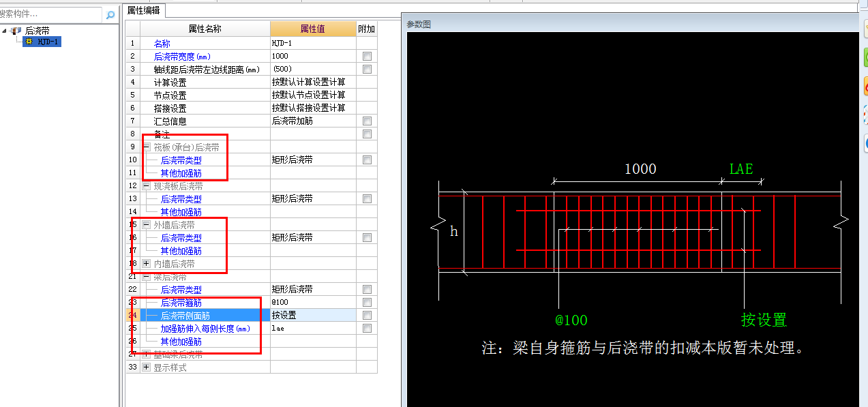The height and width of the screenshot is (407, 868).
Task: Click the 搭接设置 value cell
Action: pyautogui.click(x=313, y=108)
